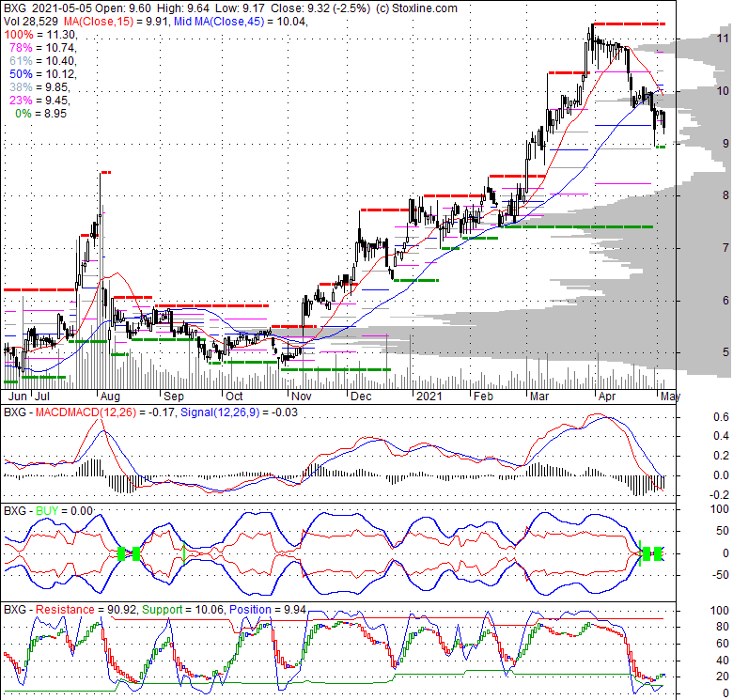Click the Open: 9.60 value
This screenshot has height=700, width=733.
pos(125,8)
